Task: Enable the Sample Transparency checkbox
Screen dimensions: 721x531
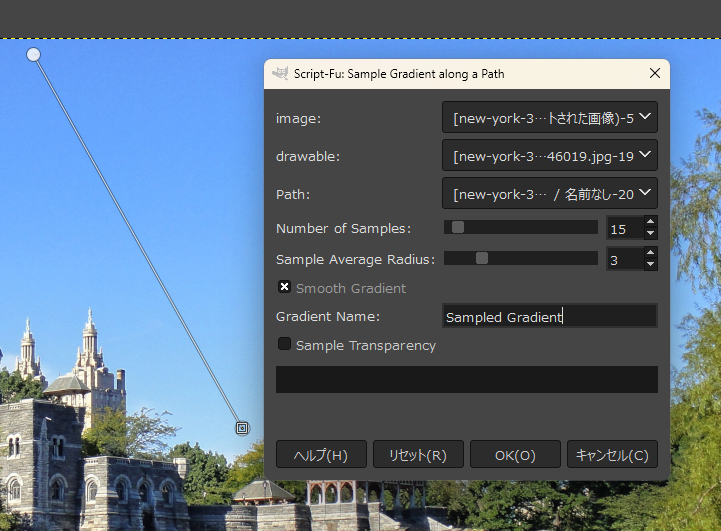Action: coord(285,345)
